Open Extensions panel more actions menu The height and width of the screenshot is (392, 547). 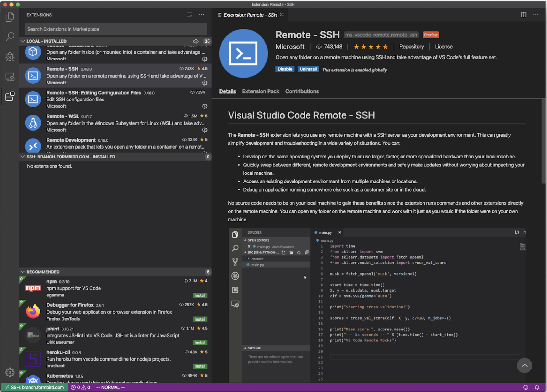pyautogui.click(x=202, y=15)
